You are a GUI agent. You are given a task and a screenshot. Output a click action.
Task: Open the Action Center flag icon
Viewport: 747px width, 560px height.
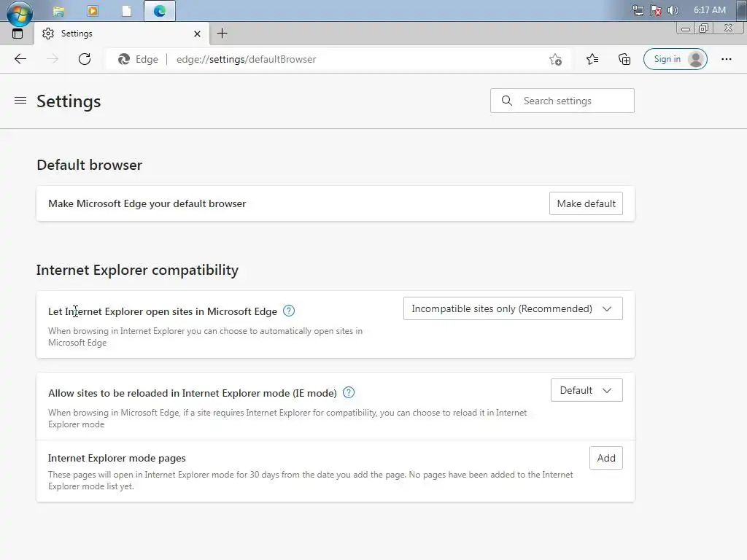(x=656, y=10)
